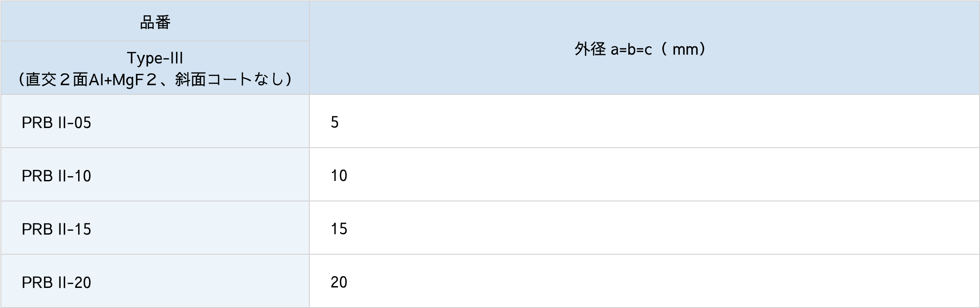Click the PRB II-05 part number
Viewport: 980px width, 308px height.
coord(56,123)
